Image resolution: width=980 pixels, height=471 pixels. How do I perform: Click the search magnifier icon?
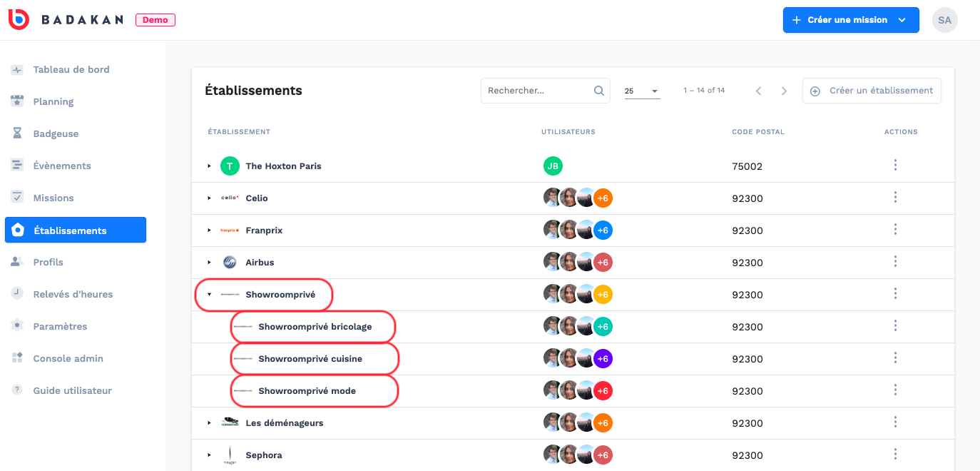pyautogui.click(x=599, y=91)
